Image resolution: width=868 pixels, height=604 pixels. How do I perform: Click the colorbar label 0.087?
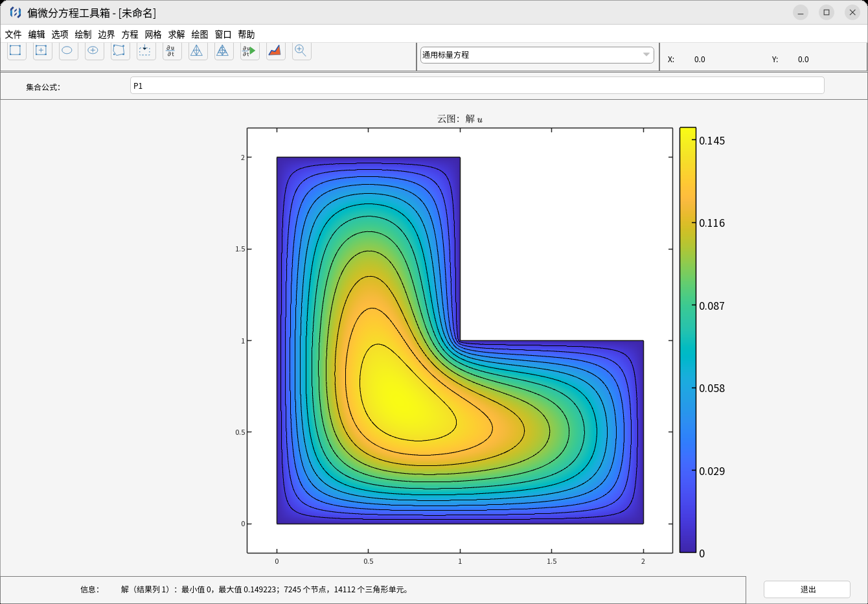coord(712,306)
